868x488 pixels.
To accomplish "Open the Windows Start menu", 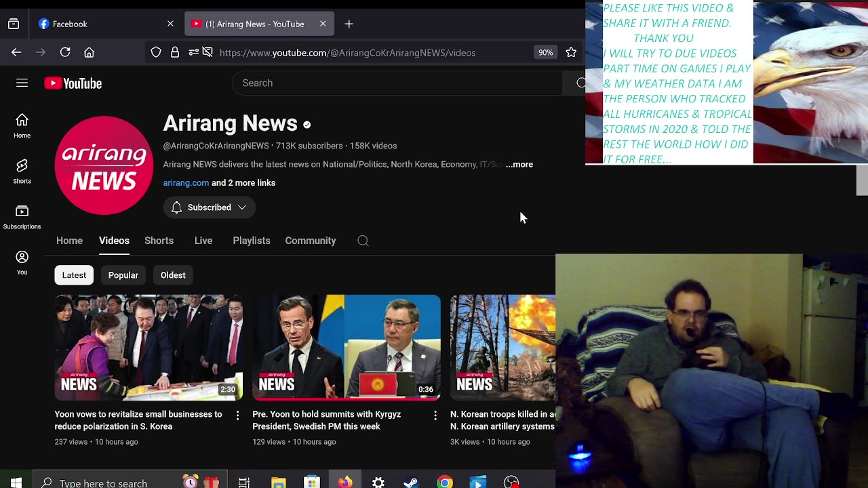I will pos(16,483).
